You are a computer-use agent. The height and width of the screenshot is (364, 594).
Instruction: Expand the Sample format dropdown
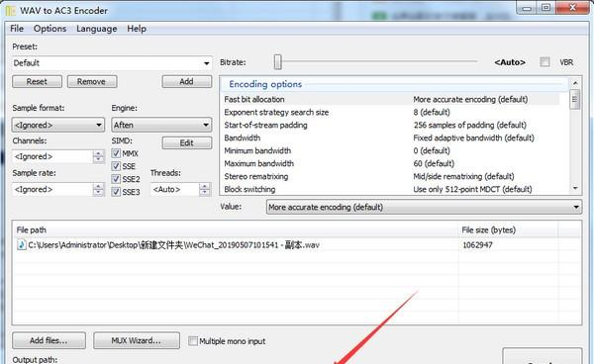58,125
